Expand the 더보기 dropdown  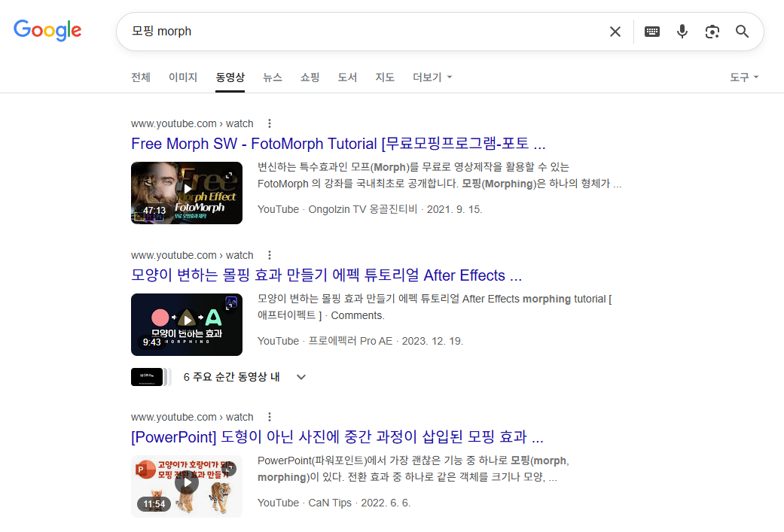coord(432,78)
